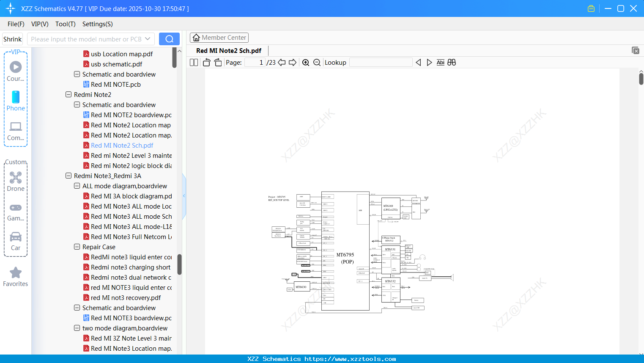644x363 pixels.
Task: Go to the next PDF page
Action: point(293,63)
